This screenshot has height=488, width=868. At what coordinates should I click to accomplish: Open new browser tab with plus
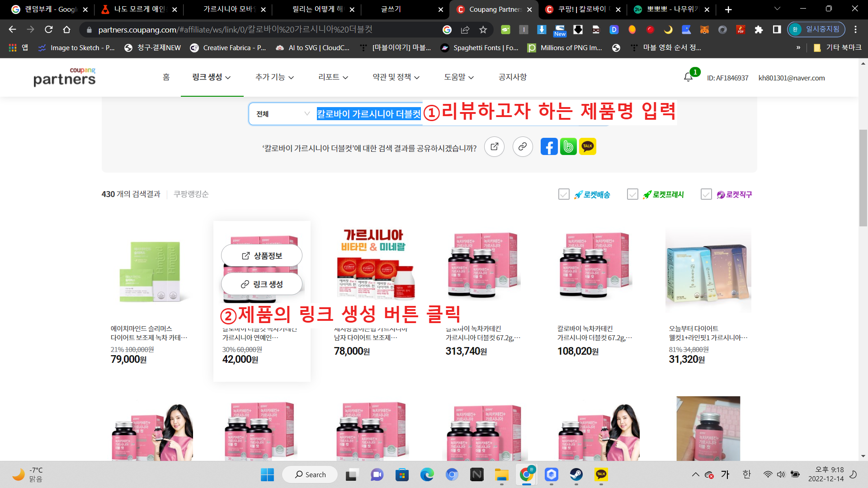click(728, 9)
